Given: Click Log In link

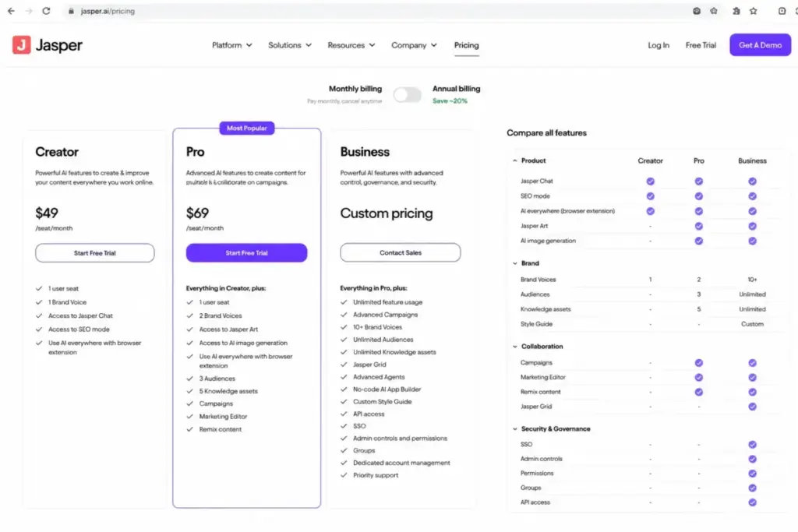Looking at the screenshot, I should [658, 45].
